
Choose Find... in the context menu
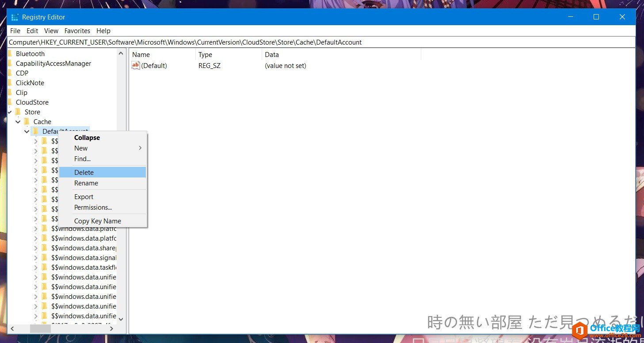(103, 158)
